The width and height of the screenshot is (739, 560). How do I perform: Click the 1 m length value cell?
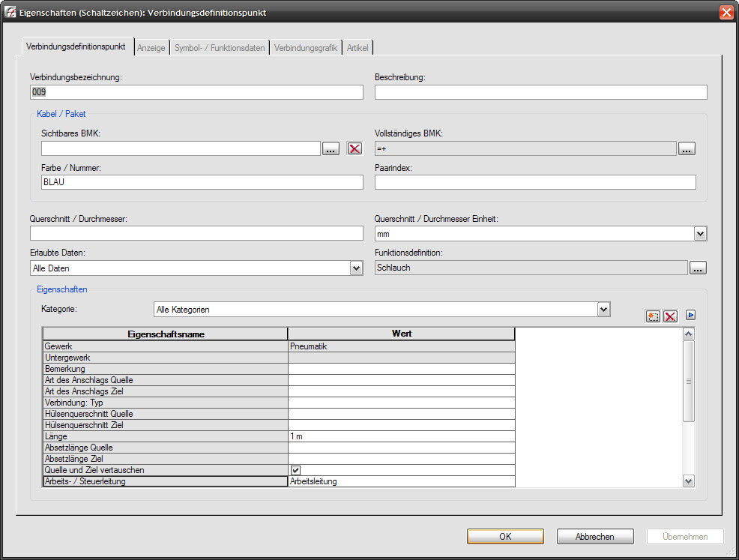[402, 437]
